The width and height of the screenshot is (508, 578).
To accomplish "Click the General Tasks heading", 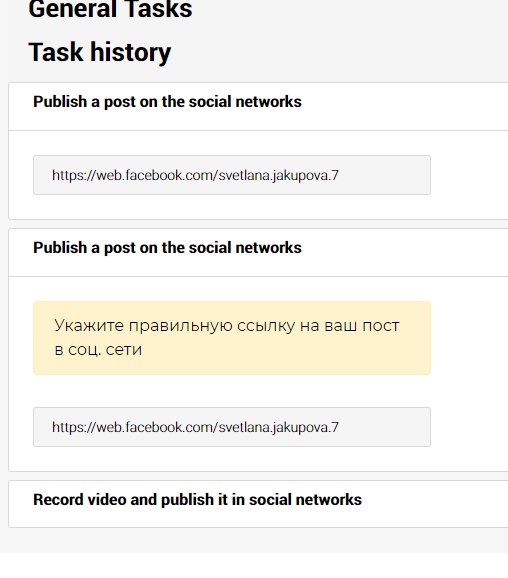I will click(x=110, y=9).
